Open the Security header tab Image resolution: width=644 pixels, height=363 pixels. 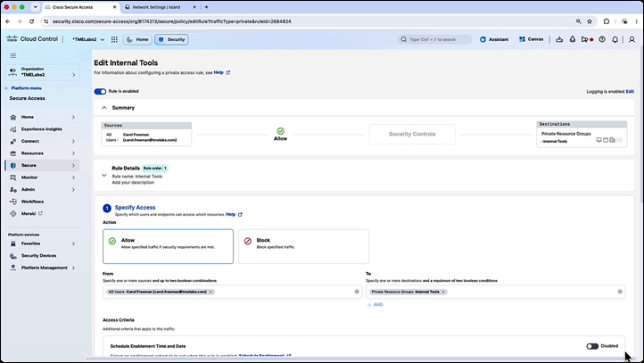pyautogui.click(x=171, y=39)
